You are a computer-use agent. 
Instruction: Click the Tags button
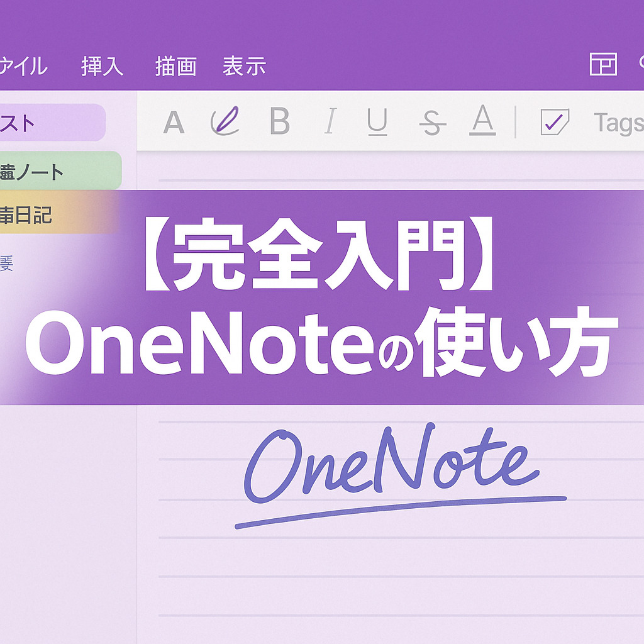pyautogui.click(x=619, y=123)
